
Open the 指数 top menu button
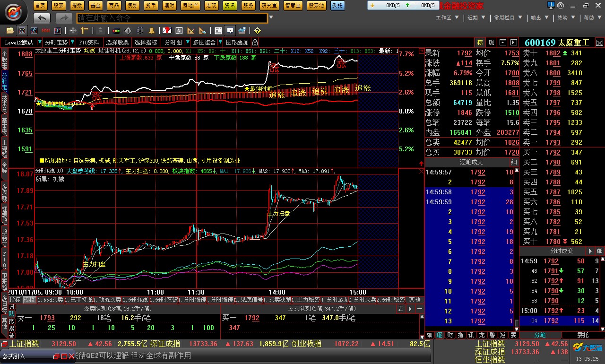77,5
